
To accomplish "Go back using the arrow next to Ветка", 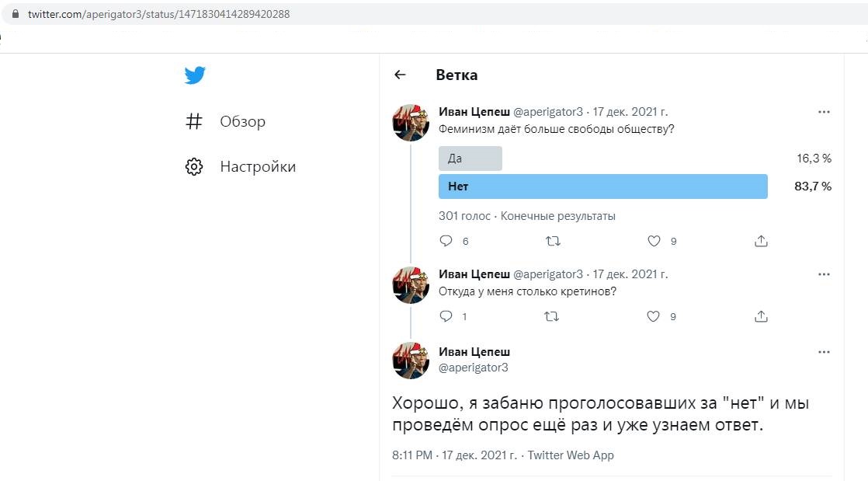I will (400, 75).
